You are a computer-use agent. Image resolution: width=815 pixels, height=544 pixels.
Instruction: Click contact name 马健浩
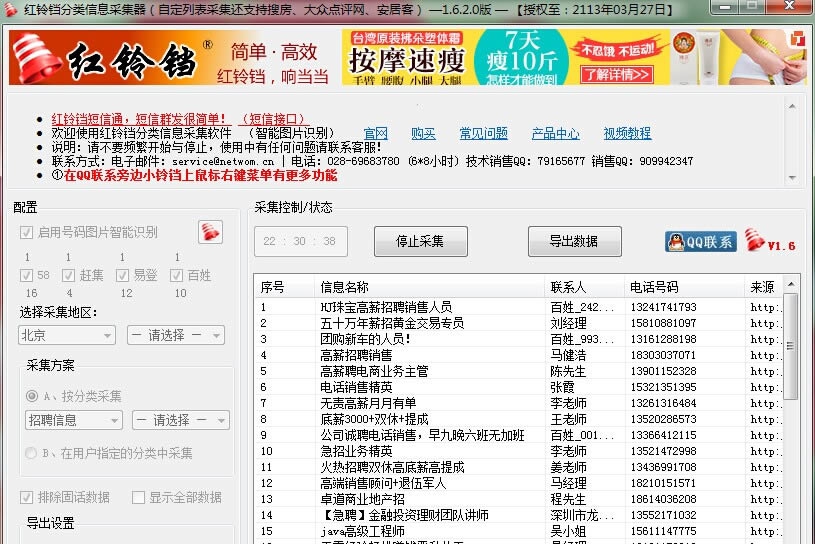[x=568, y=355]
